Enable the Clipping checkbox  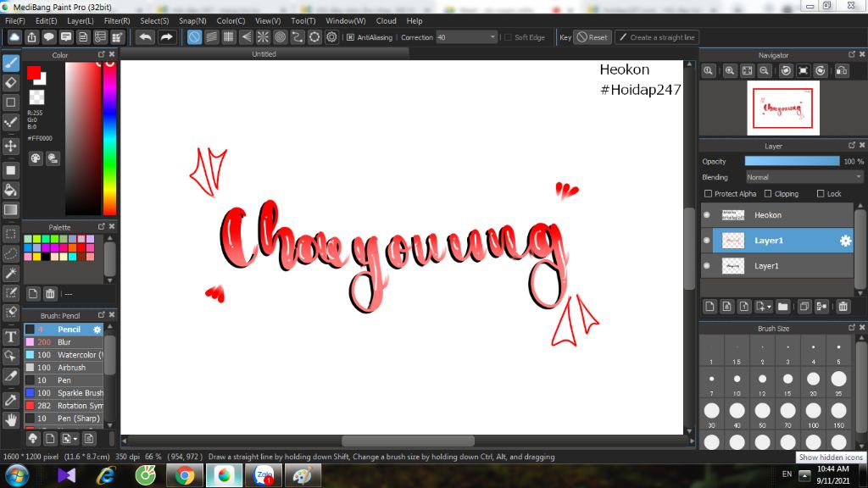(768, 194)
